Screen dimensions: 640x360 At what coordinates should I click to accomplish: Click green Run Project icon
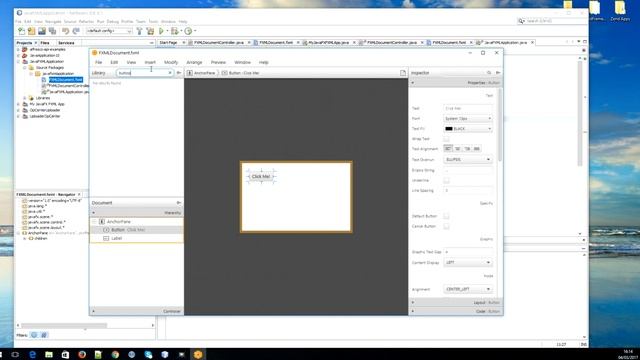click(x=161, y=31)
